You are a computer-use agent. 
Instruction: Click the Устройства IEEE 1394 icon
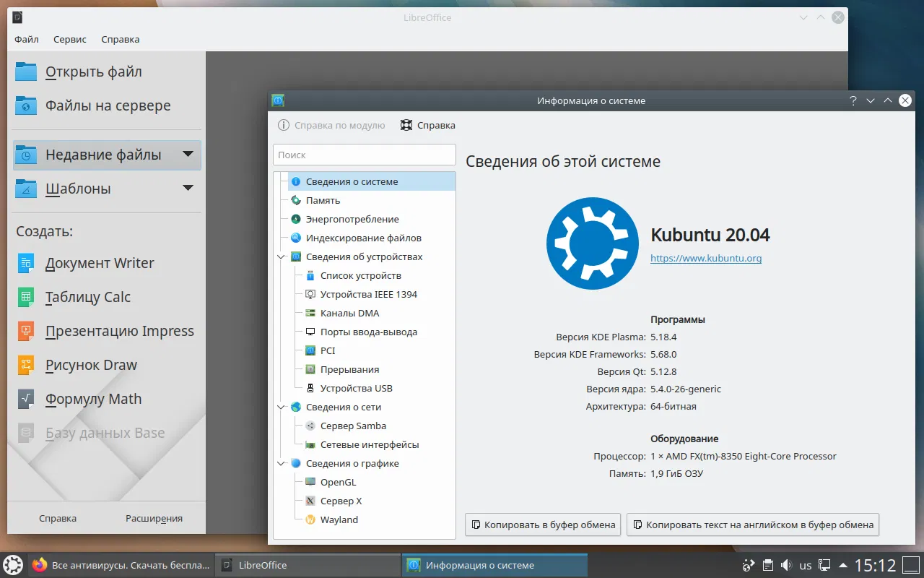310,294
